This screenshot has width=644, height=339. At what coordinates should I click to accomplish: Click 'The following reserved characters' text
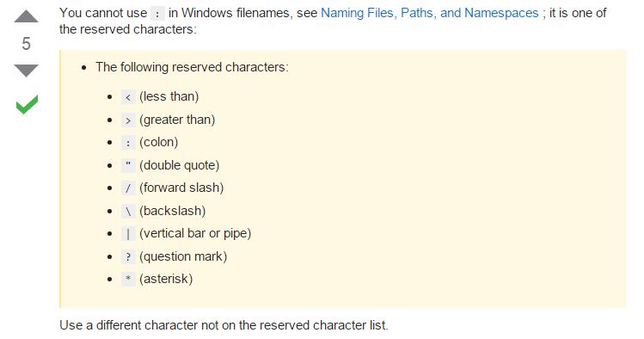pos(193,67)
